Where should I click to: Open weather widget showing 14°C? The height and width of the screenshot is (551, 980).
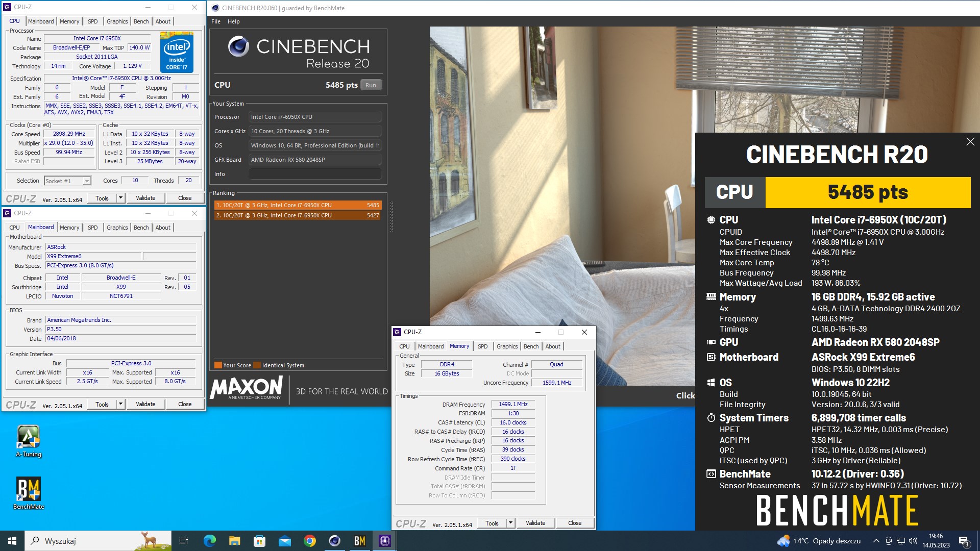819,541
